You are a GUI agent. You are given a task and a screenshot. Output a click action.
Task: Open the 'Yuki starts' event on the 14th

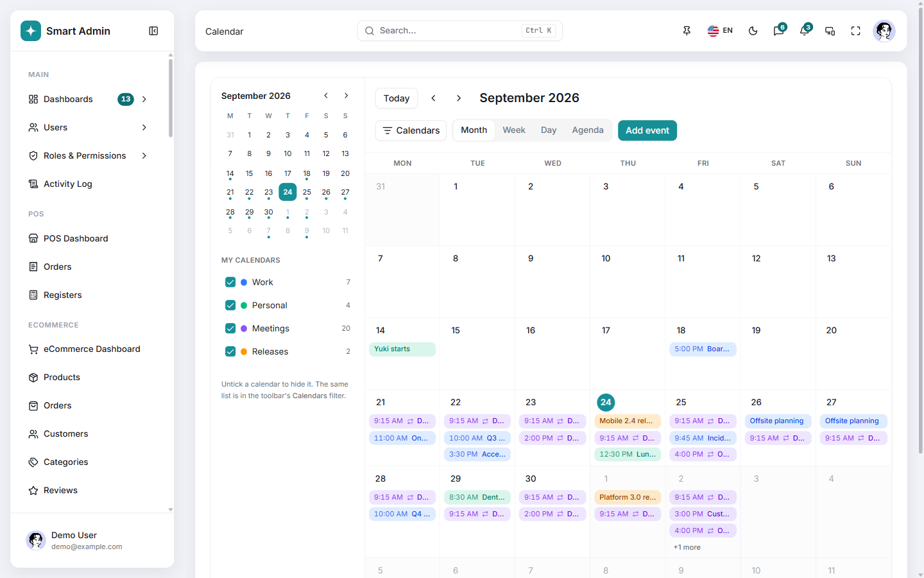pos(402,349)
